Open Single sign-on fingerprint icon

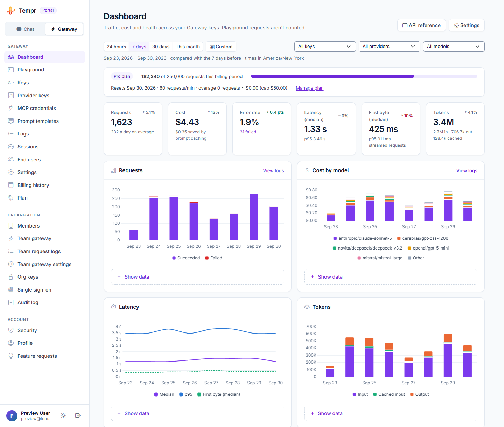coord(11,290)
